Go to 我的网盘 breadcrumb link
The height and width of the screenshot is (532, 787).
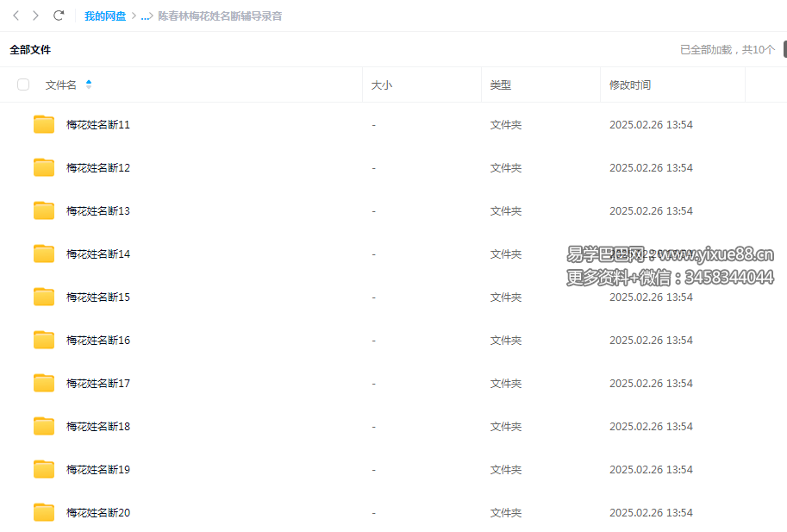105,16
